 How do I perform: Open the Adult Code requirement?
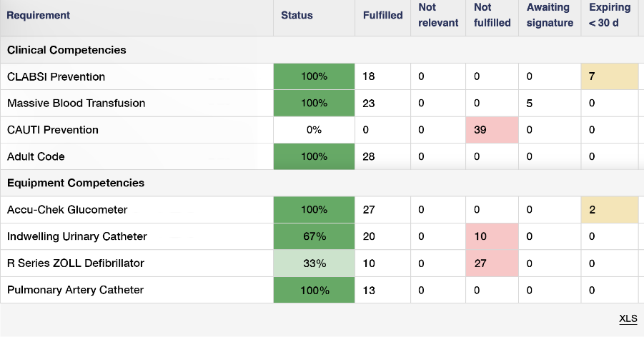[x=36, y=156]
